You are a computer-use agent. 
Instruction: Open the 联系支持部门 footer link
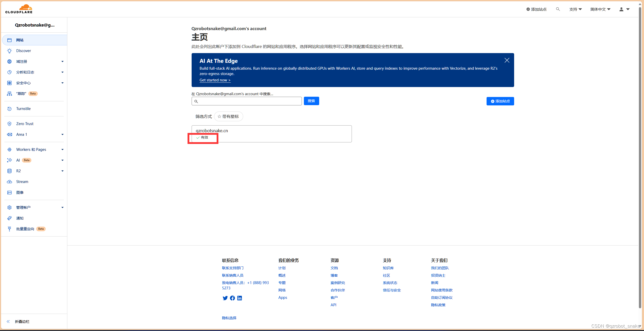[233, 268]
